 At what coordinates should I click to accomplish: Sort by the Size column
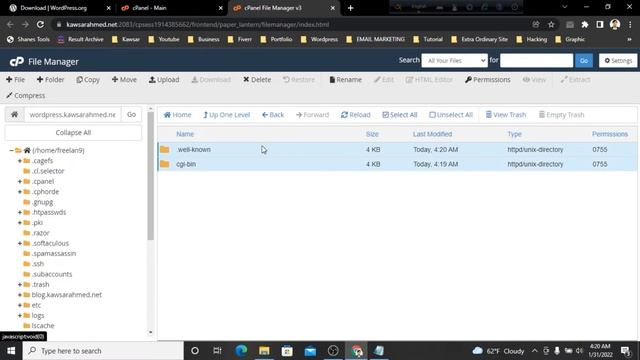pos(372,134)
